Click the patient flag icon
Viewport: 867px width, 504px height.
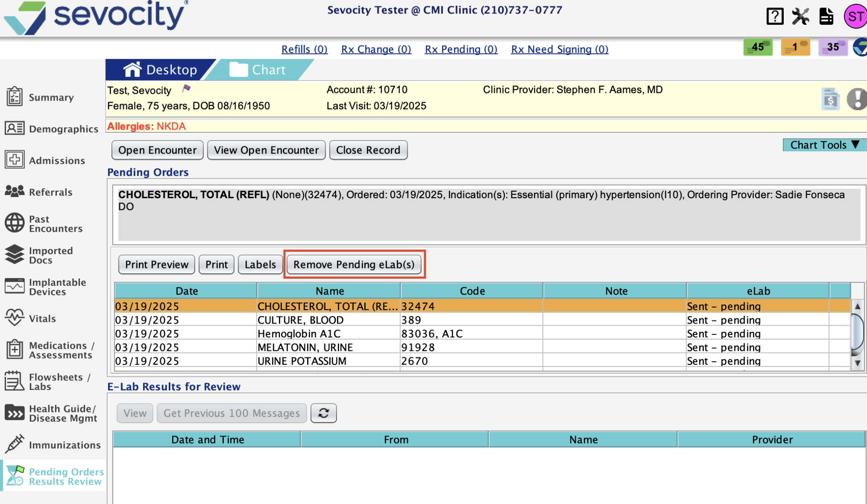[186, 88]
